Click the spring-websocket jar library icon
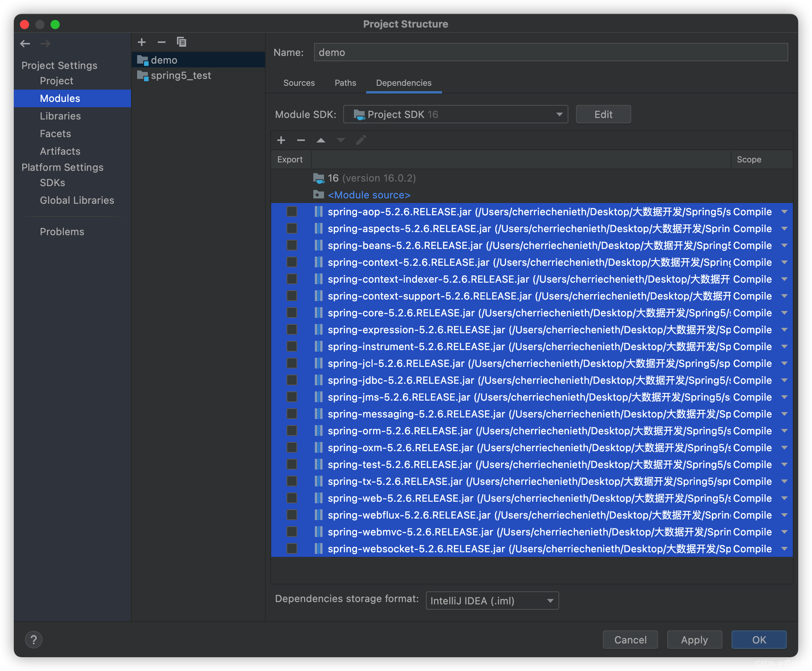 click(x=318, y=548)
